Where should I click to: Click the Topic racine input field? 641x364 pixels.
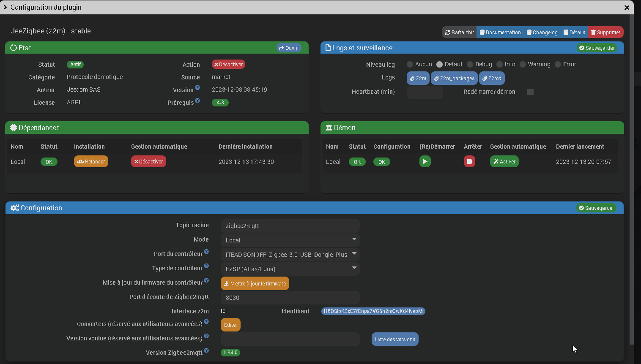290,226
